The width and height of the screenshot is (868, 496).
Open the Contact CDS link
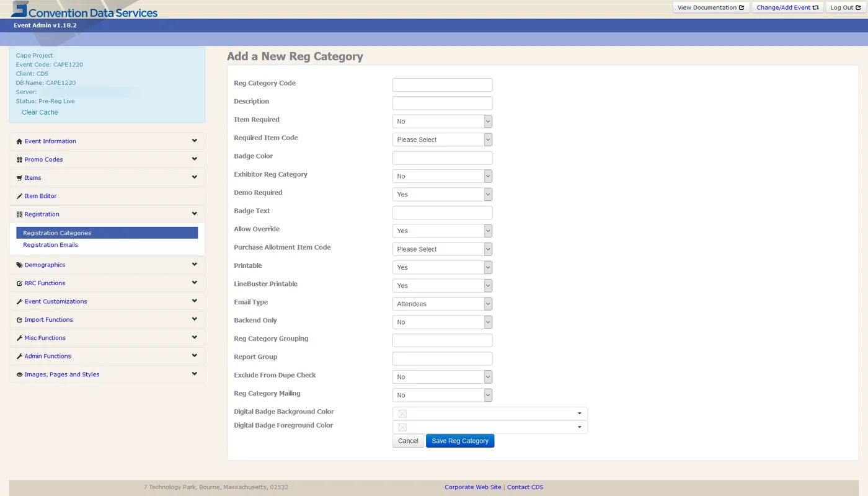pos(525,487)
